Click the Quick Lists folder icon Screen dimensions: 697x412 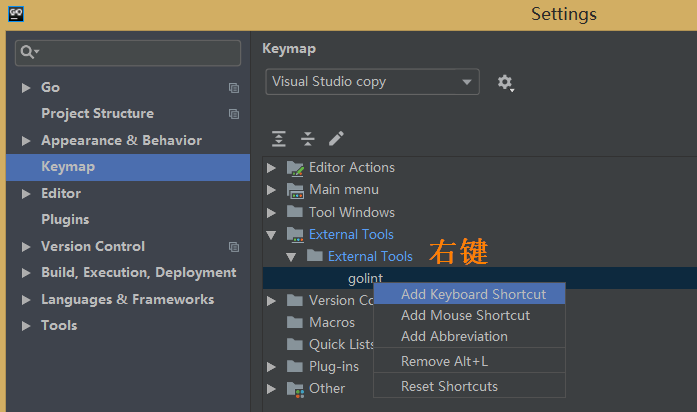(x=295, y=344)
